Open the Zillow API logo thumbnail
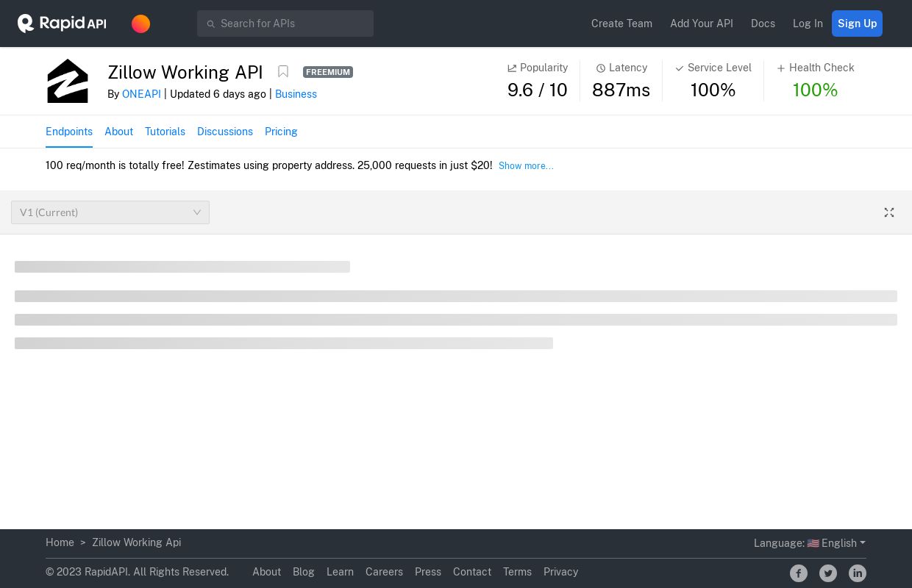The image size is (912, 588). click(68, 81)
